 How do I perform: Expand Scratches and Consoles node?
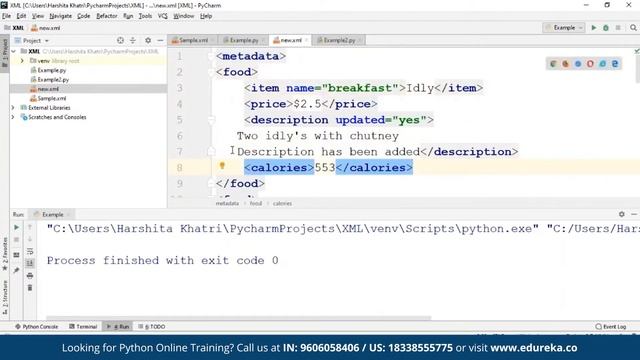coord(13,117)
